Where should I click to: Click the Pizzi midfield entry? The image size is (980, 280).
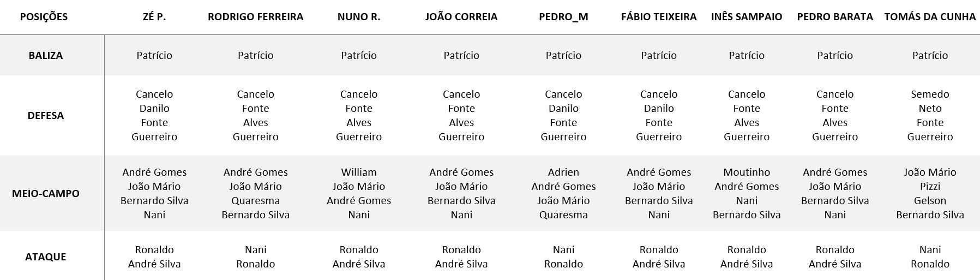930,187
